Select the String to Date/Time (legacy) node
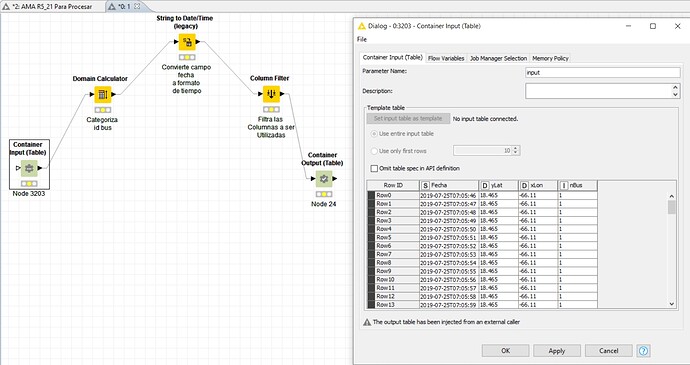 point(187,42)
